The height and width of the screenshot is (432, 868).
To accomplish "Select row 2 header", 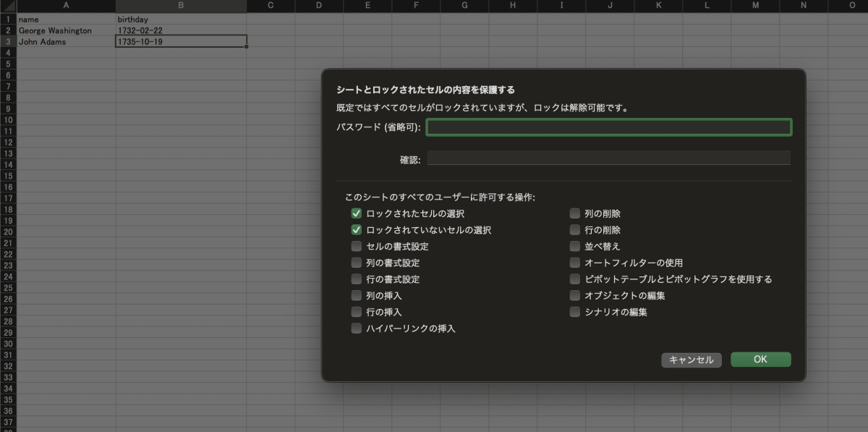I will (x=8, y=30).
